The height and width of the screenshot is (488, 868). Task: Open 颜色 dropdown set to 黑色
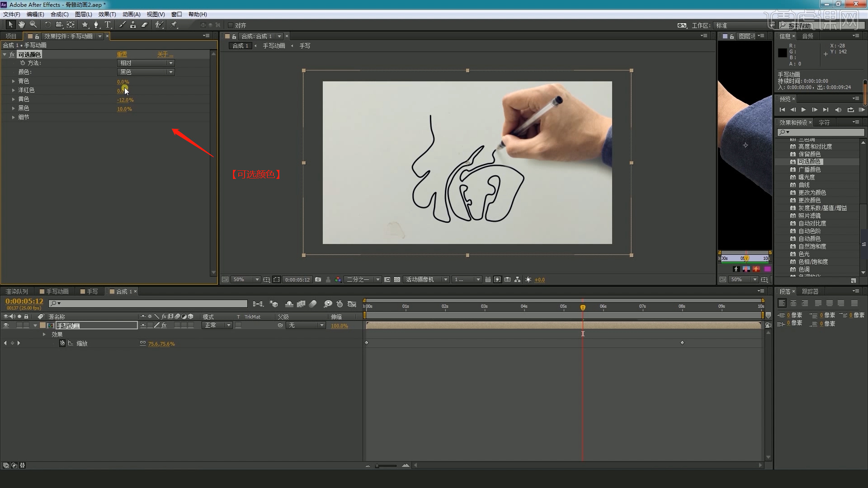click(146, 72)
